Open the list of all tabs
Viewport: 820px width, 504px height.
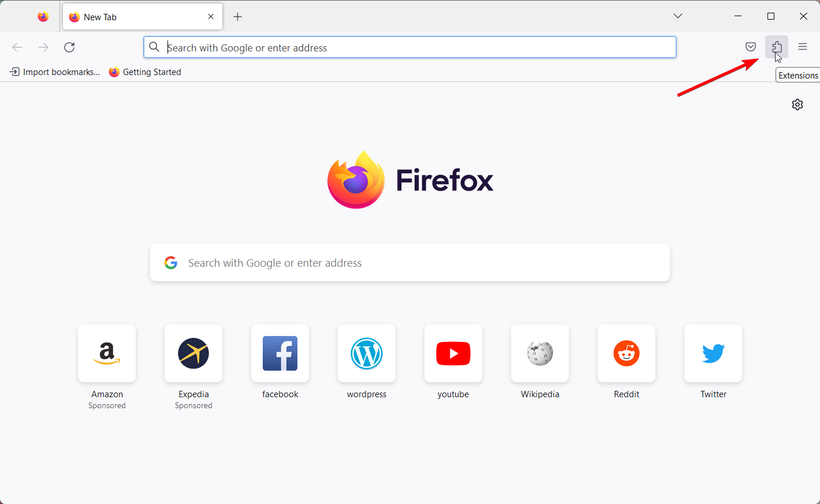(x=677, y=16)
